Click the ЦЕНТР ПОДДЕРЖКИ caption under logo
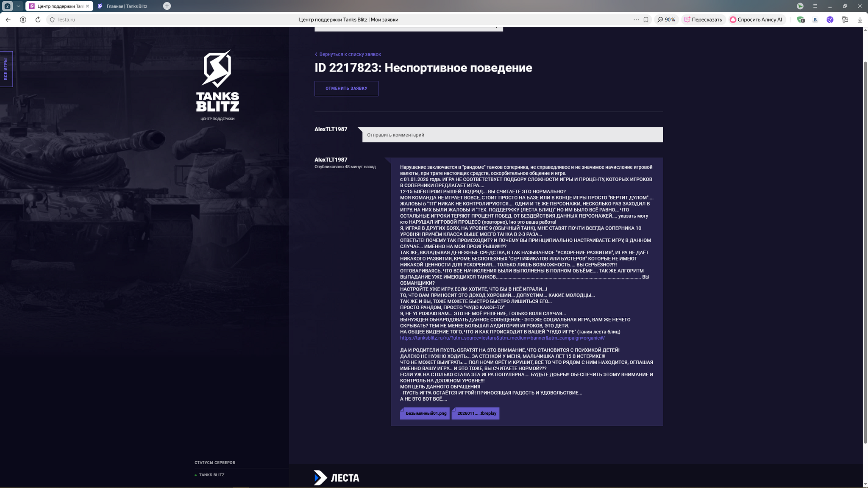 click(217, 119)
